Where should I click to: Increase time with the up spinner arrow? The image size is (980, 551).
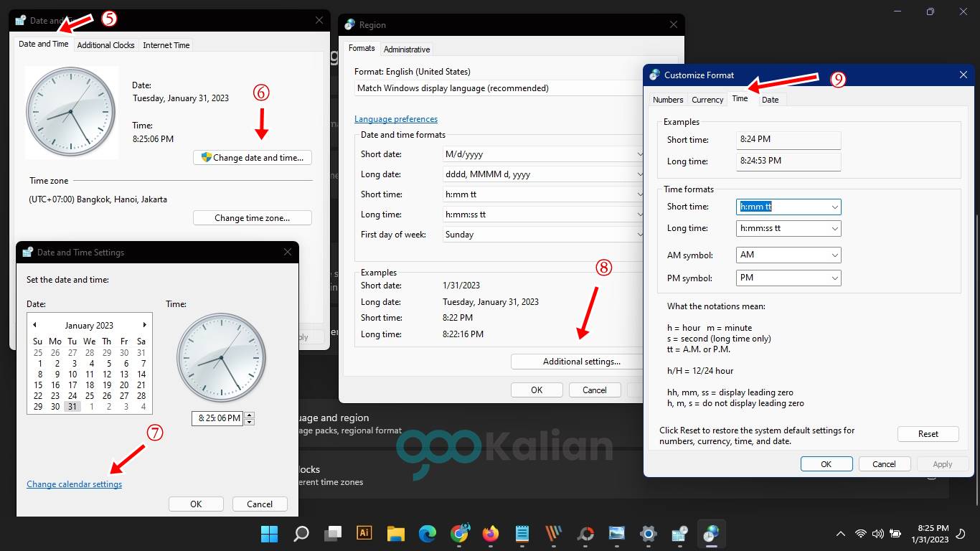click(250, 415)
